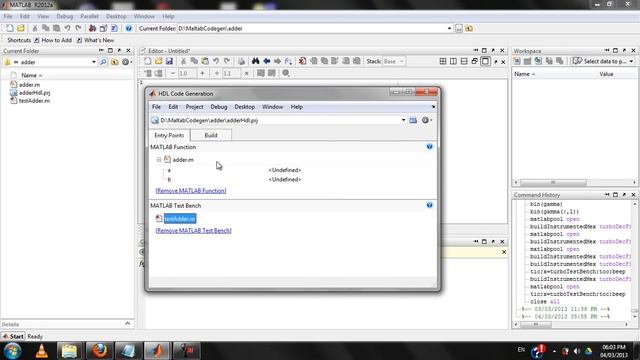Split editor left and right
The width and height of the screenshot is (640, 360).
click(x=453, y=61)
